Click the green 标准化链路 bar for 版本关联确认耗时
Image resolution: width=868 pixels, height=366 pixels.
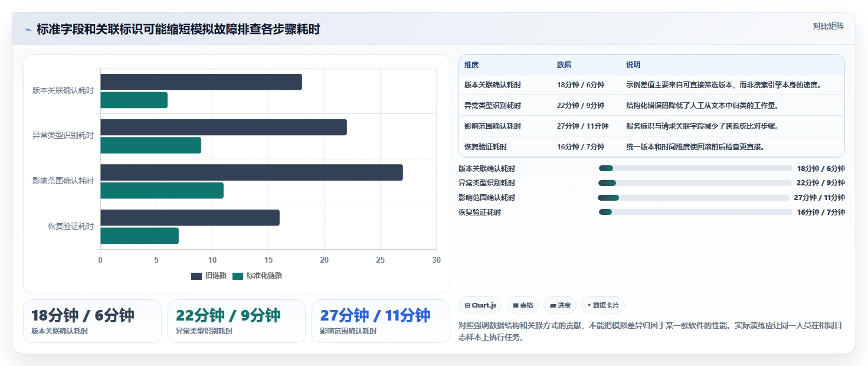pyautogui.click(x=134, y=100)
